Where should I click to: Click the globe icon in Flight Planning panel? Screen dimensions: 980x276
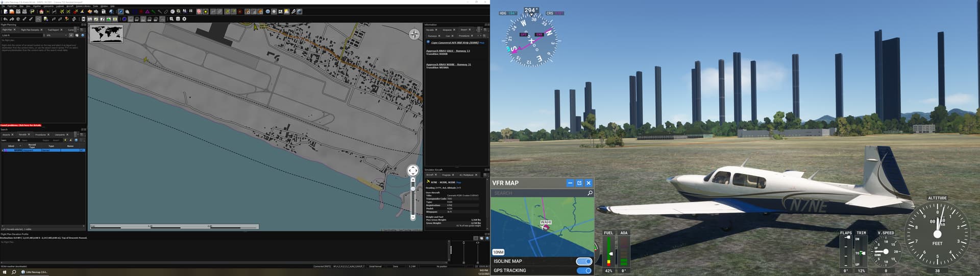click(x=83, y=35)
